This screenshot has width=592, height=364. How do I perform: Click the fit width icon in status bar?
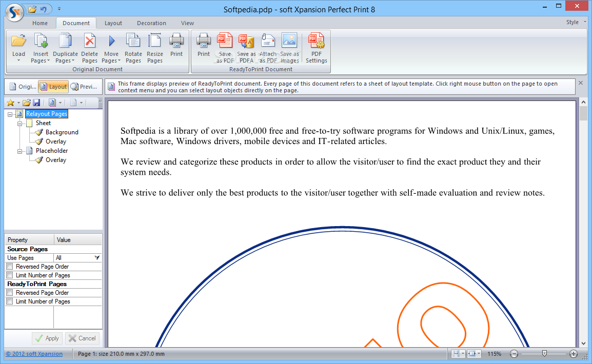point(471,354)
